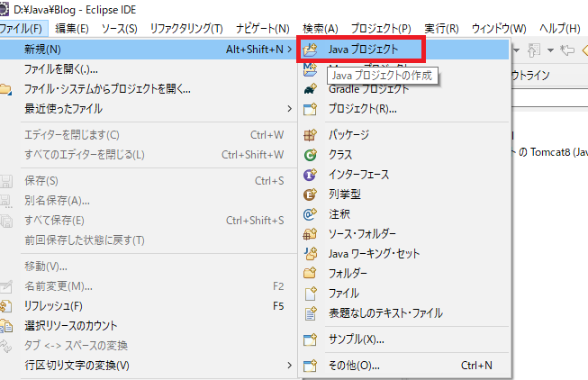Expand the 最近使ったファイル submenu arrow
588x380 pixels.
point(290,109)
